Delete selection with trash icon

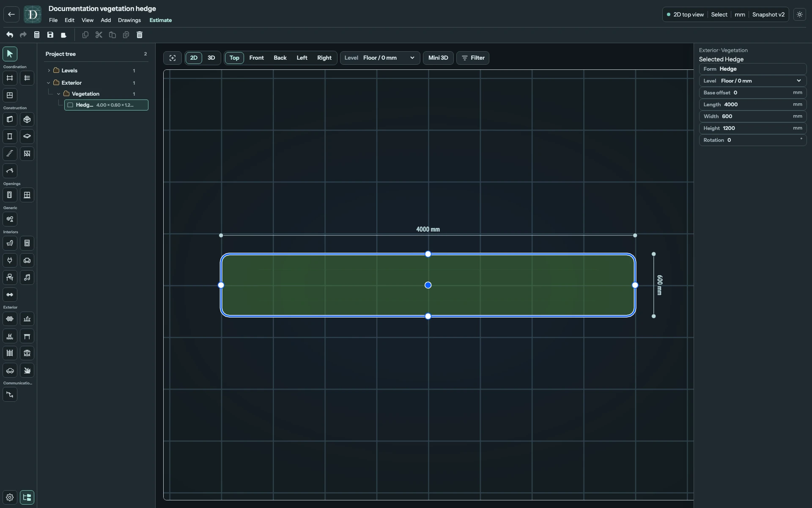[x=140, y=35]
